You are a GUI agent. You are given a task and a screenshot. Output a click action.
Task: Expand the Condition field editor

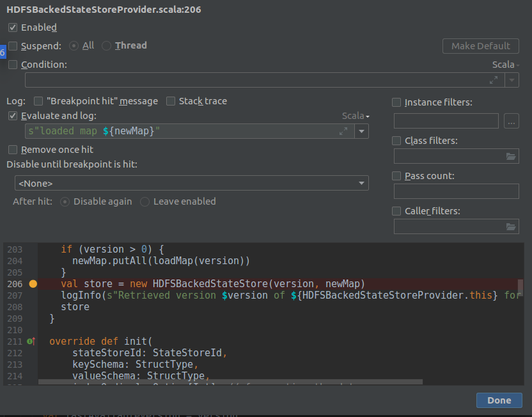tap(494, 80)
